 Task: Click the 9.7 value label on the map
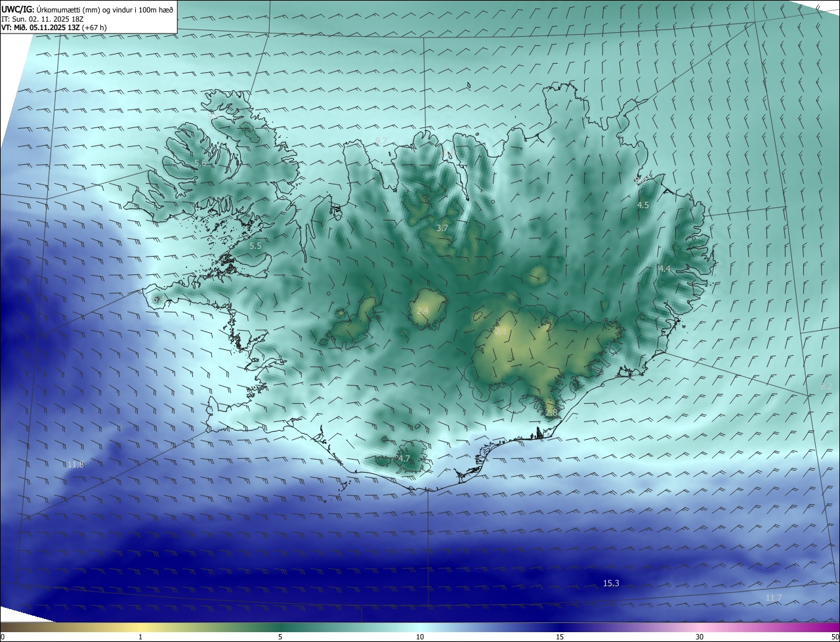[x=381, y=140]
